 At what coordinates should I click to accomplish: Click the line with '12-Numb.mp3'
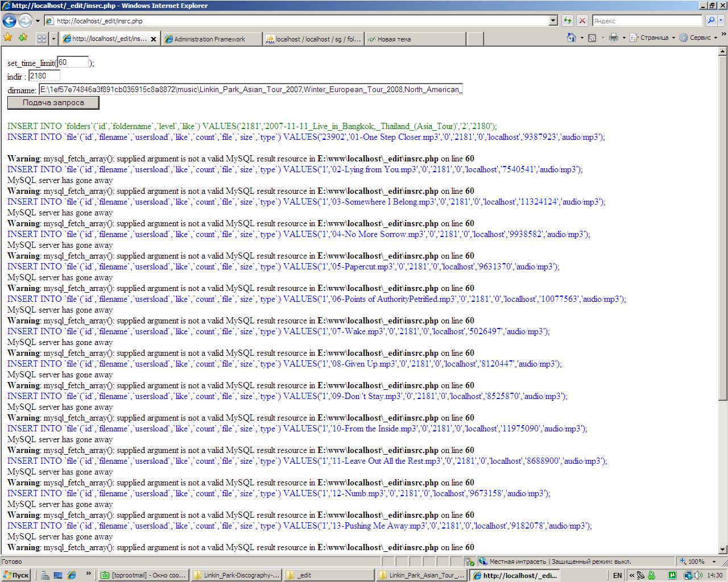(279, 493)
